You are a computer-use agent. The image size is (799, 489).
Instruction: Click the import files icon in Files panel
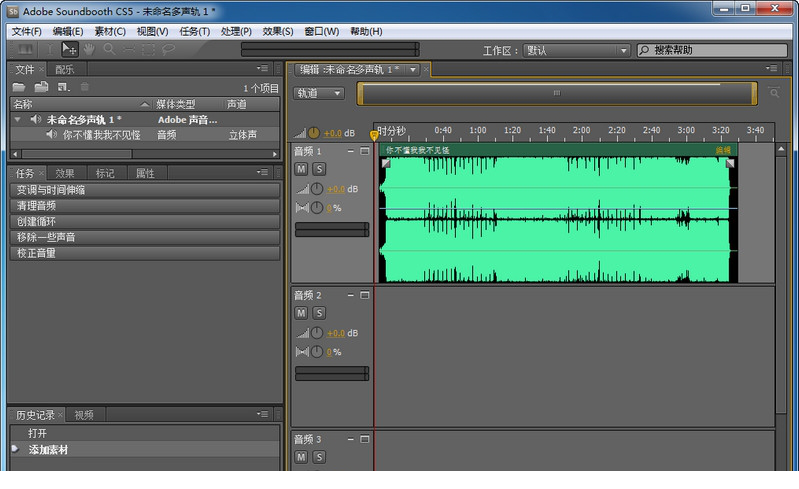point(41,87)
